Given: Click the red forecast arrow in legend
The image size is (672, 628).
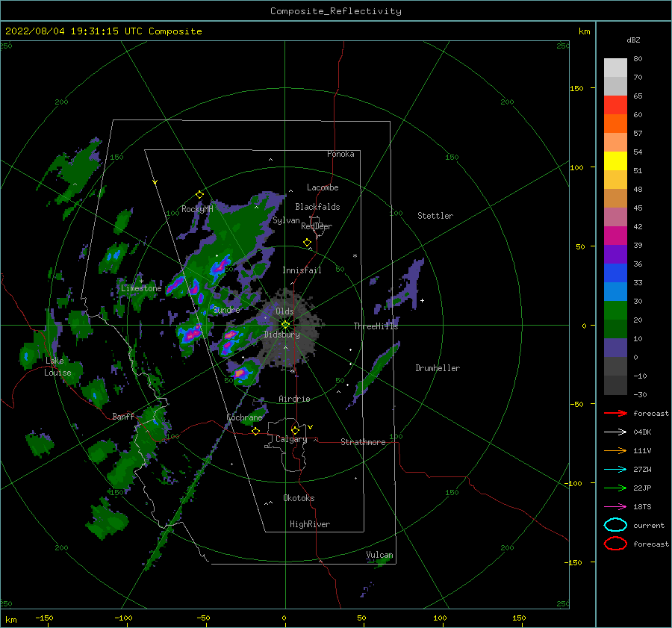Looking at the screenshot, I should coord(615,413).
